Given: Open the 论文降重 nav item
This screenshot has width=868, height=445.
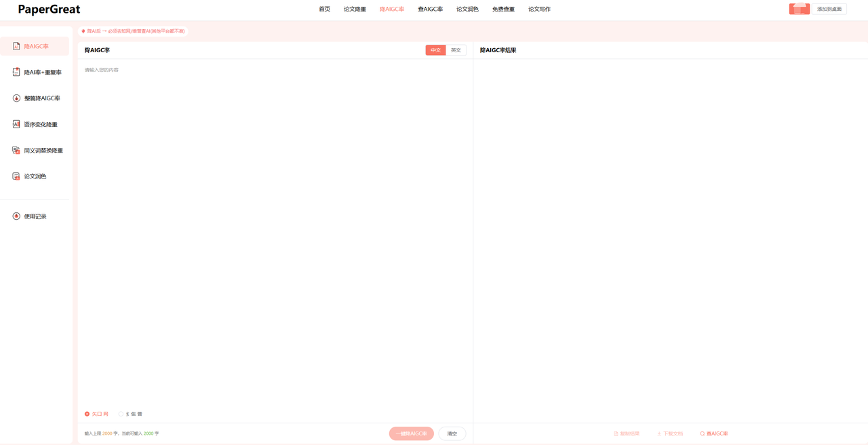Looking at the screenshot, I should coord(355,9).
